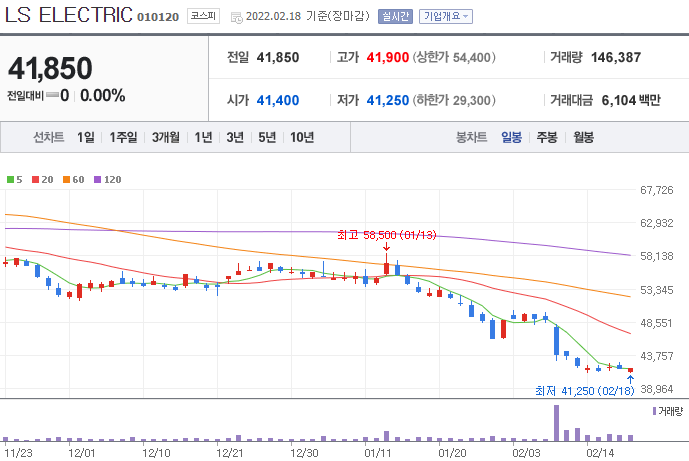Click the purple 거래량 legend swatch
Screen dimensions: 689x461
coord(654,411)
